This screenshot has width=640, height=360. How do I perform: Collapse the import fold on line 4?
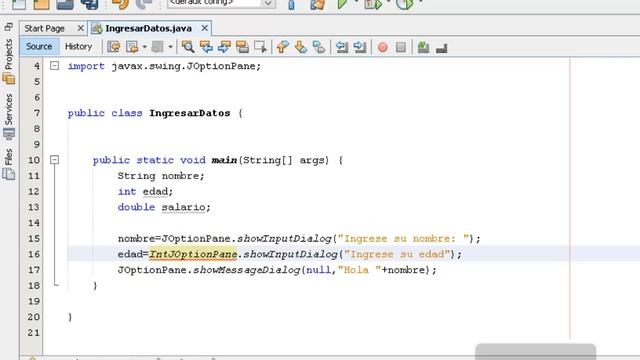point(54,66)
